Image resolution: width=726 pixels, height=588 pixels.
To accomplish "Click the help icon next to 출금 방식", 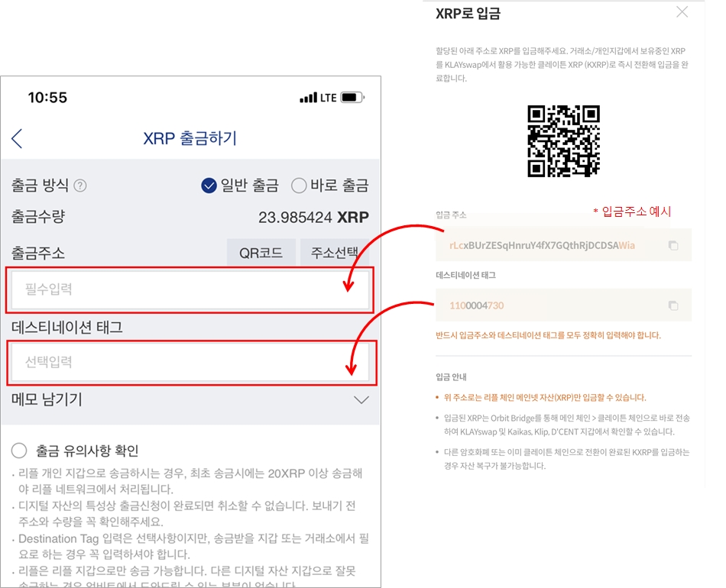I will tap(80, 186).
